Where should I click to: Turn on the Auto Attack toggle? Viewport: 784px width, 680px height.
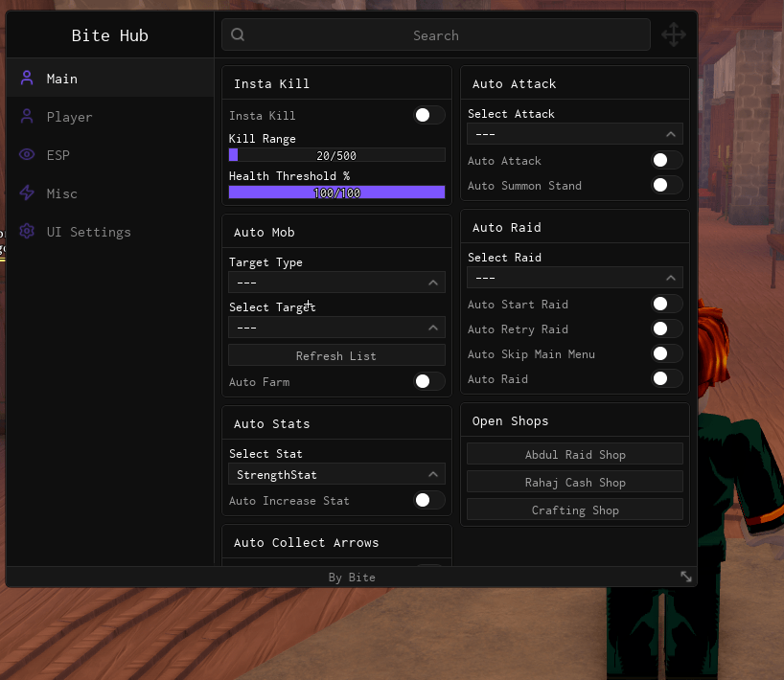667,160
